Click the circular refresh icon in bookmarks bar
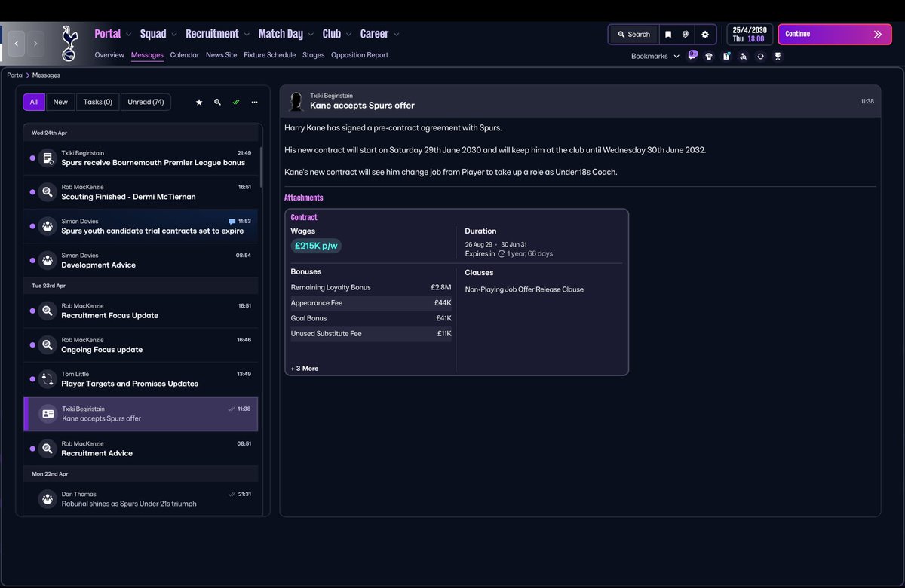This screenshot has width=905, height=588. 760,56
